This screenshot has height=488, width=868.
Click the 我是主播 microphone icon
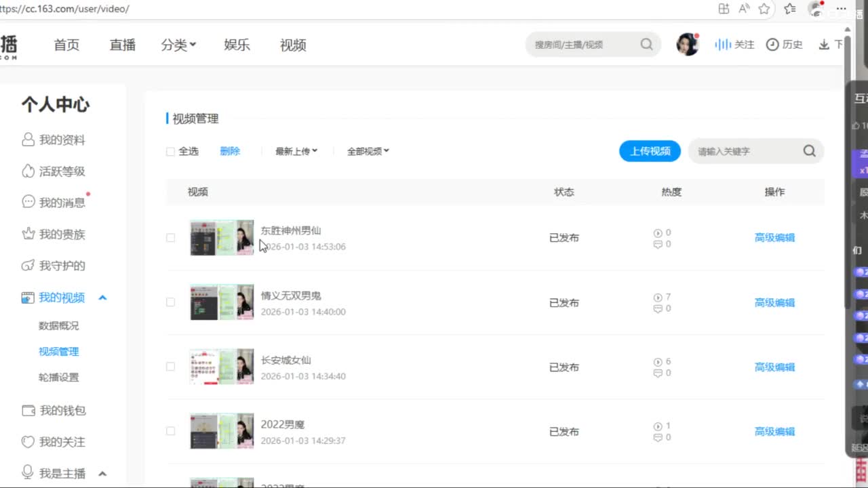point(28,472)
